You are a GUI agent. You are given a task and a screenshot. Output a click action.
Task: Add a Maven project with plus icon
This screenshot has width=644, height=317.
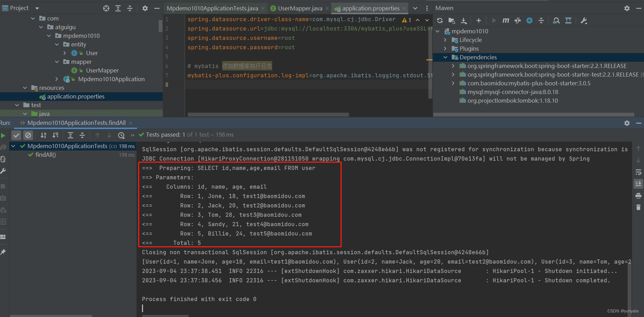pyautogui.click(x=479, y=21)
